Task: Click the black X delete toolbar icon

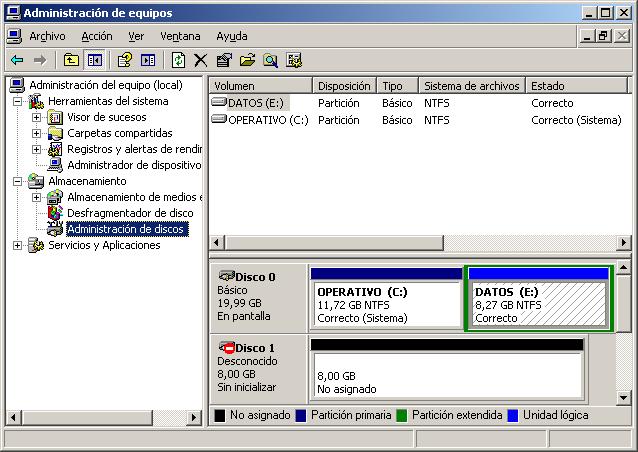Action: click(201, 60)
